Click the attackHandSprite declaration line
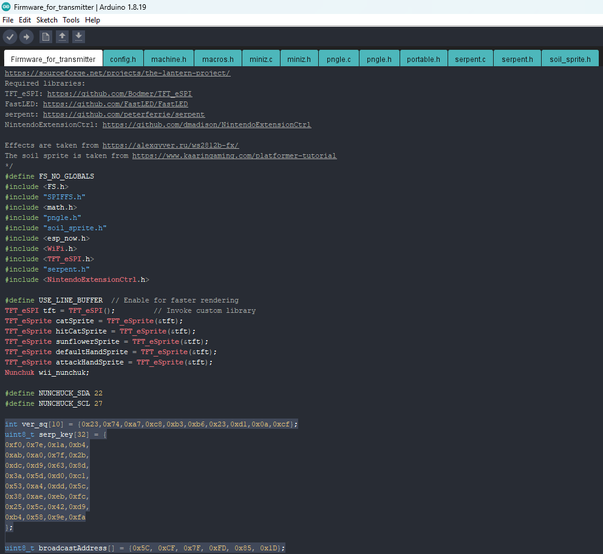603x554 pixels. tap(109, 363)
